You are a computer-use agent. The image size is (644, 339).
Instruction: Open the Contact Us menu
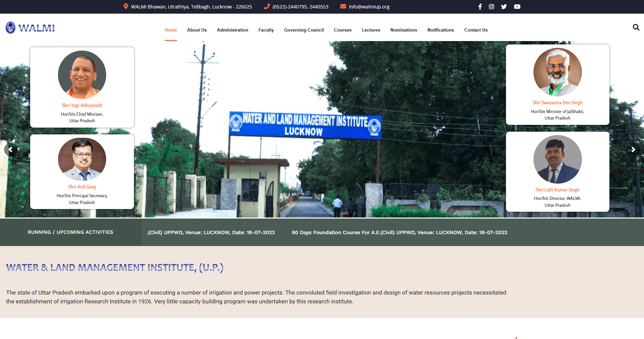point(476,30)
